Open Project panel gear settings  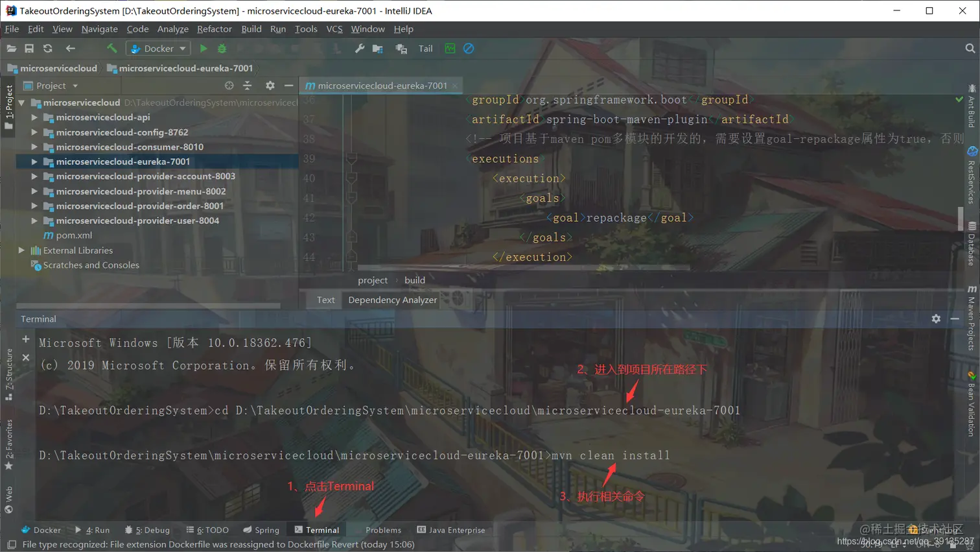(270, 86)
